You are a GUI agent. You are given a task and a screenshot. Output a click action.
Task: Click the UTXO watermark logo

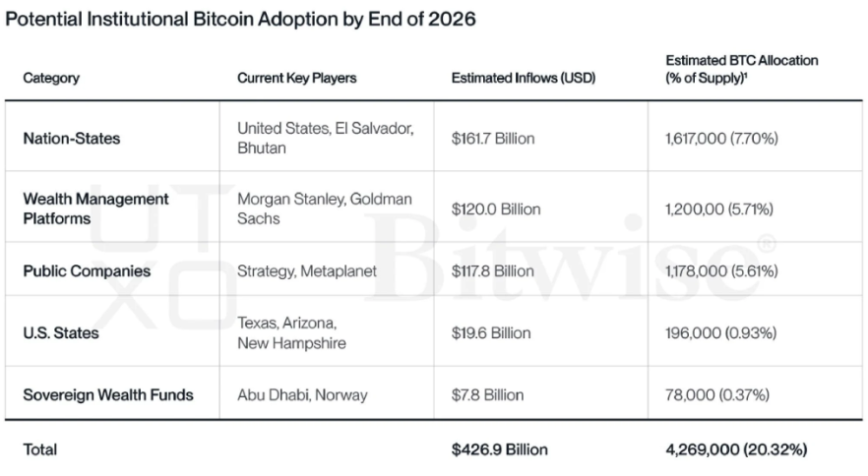(138, 260)
